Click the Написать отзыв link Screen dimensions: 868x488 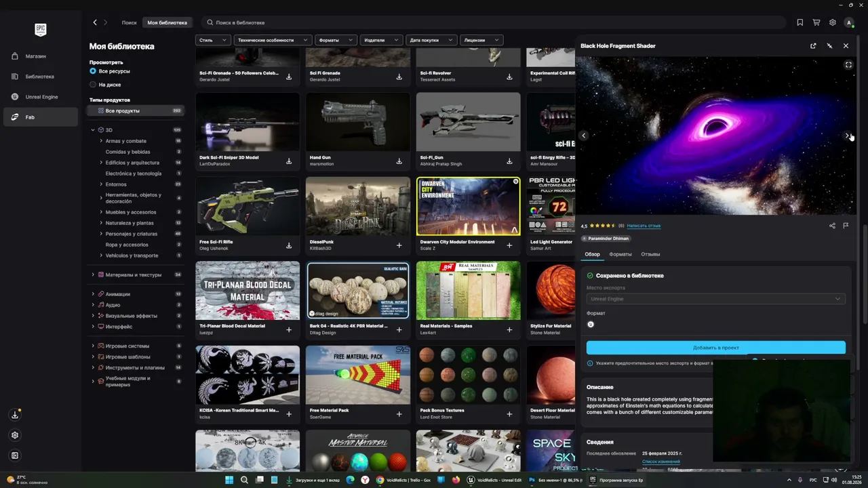coord(644,226)
